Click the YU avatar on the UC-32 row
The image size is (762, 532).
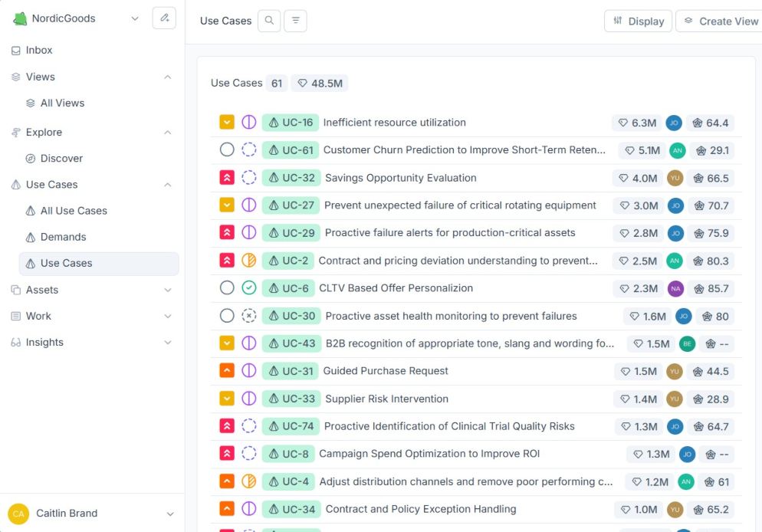click(675, 179)
